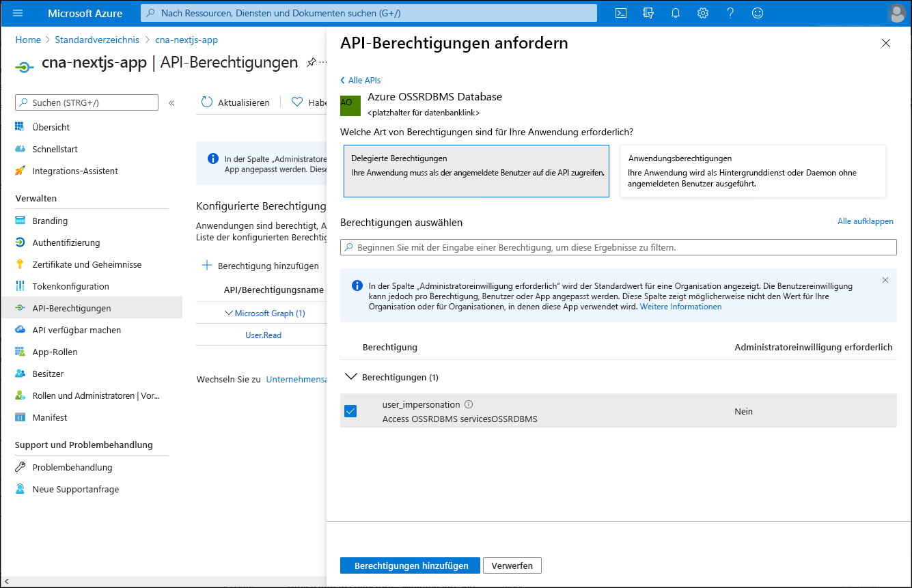Open the Azure portal hamburger menu
The width and height of the screenshot is (912, 588).
tap(18, 13)
